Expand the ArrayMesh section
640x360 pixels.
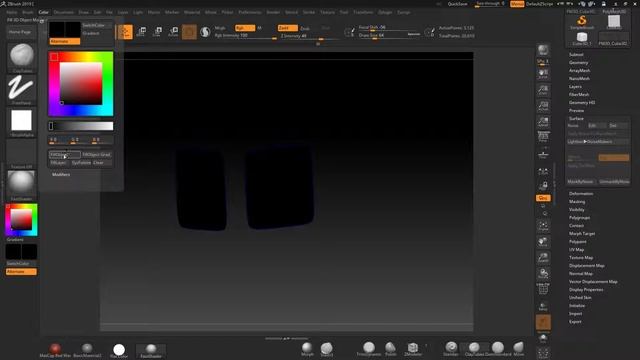click(x=579, y=71)
